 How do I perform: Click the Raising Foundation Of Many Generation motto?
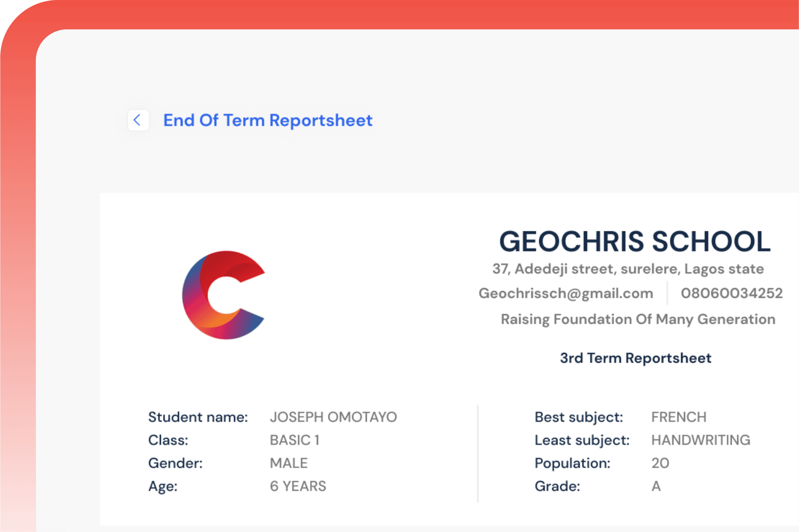(638, 319)
